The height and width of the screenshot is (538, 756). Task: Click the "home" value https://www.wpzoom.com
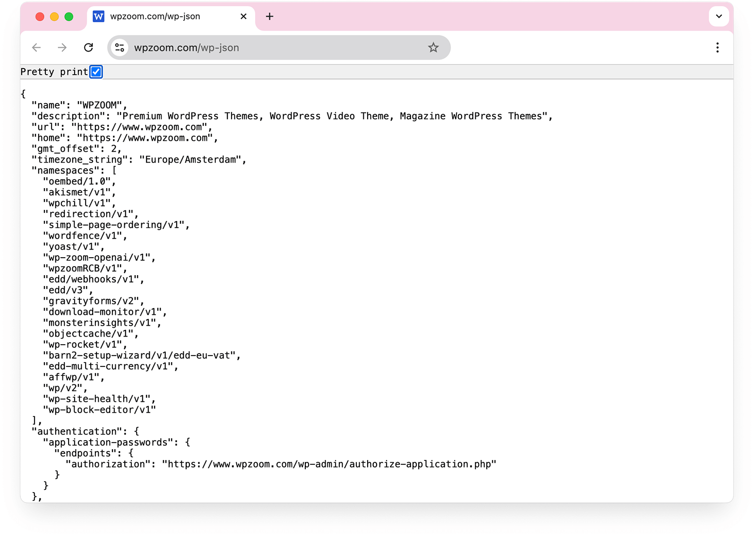pos(145,138)
